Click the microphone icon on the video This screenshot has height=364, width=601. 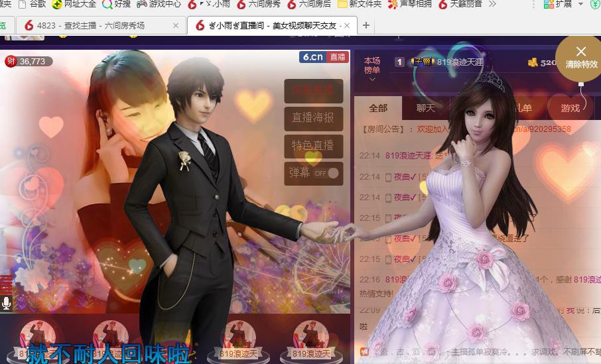6,303
